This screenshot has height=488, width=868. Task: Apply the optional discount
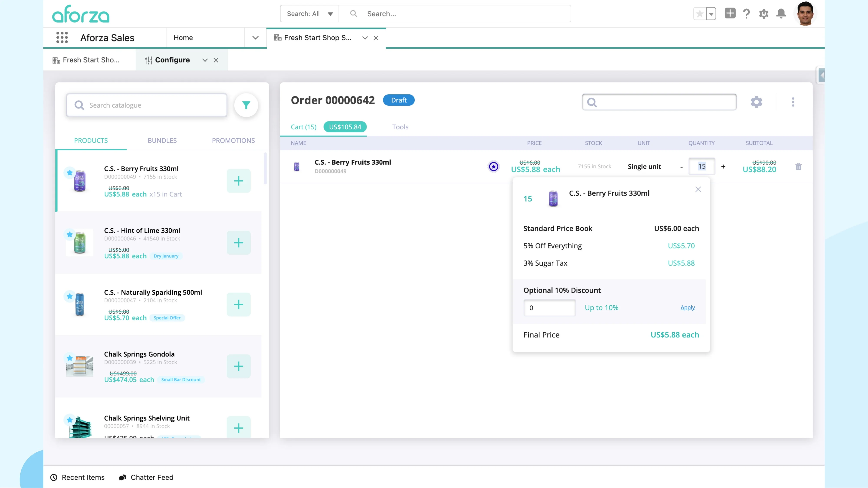click(687, 308)
